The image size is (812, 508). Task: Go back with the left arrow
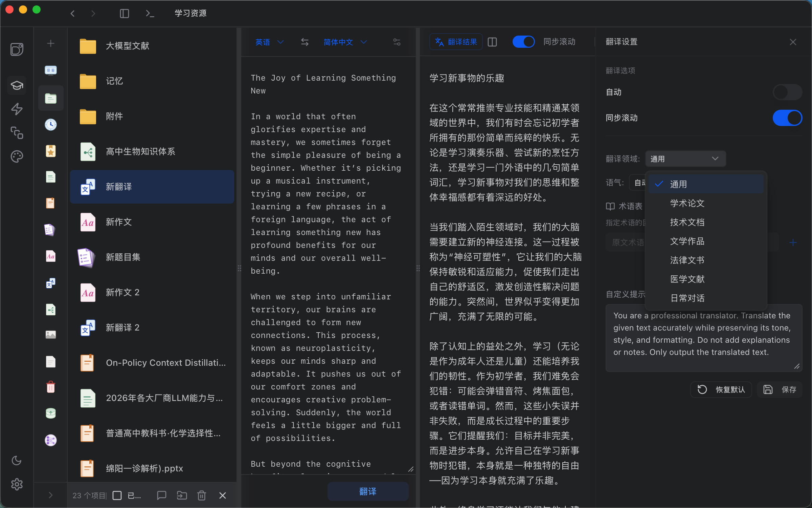pyautogui.click(x=72, y=14)
